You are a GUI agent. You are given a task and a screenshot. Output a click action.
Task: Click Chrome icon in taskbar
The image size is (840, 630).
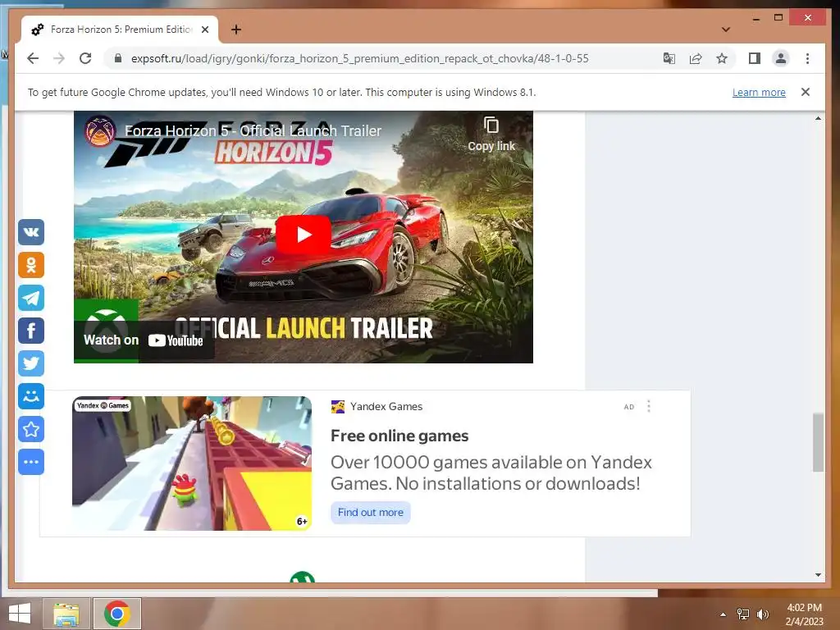pyautogui.click(x=117, y=614)
